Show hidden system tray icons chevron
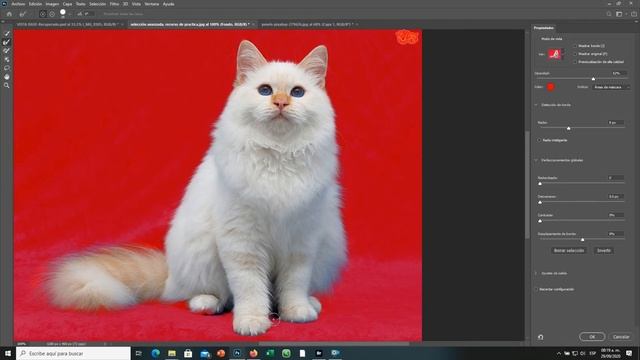The height and width of the screenshot is (360, 640). tap(558, 353)
